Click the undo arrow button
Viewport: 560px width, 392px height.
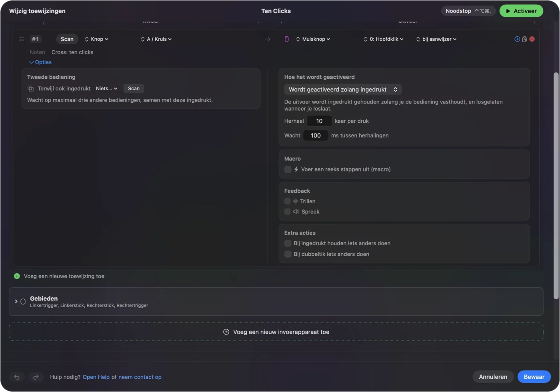click(x=17, y=377)
